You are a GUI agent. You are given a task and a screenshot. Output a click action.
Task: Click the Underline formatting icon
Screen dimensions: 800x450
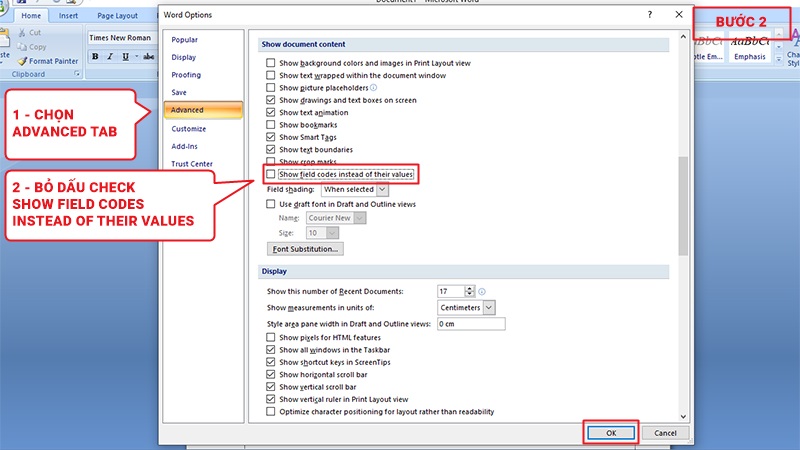pos(125,57)
